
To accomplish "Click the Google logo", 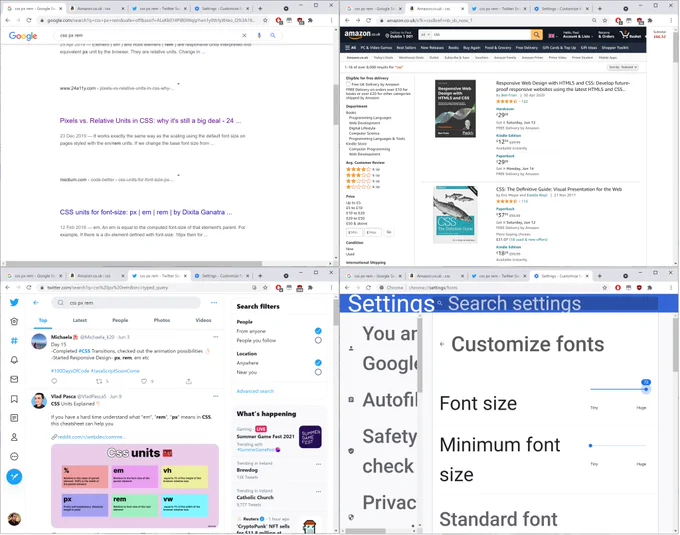I will tap(23, 36).
